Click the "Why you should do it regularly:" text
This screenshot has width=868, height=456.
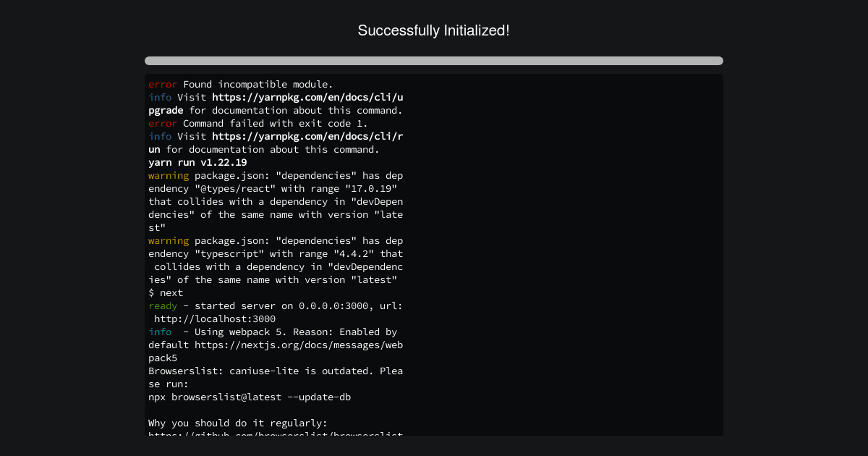[238, 423]
